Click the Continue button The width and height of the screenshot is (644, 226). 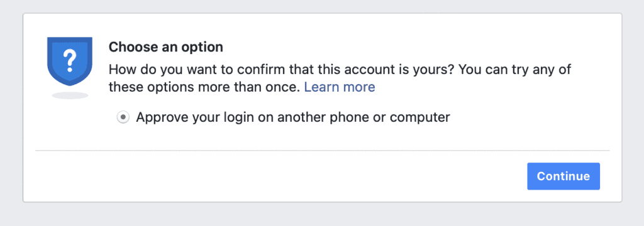[x=563, y=176]
